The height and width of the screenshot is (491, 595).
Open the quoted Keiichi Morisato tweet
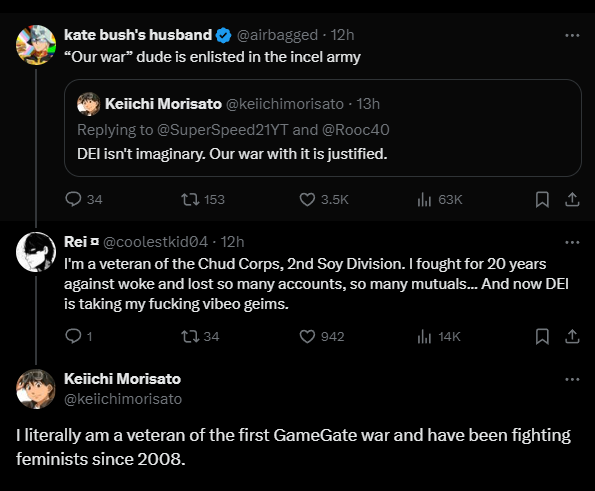tap(323, 128)
